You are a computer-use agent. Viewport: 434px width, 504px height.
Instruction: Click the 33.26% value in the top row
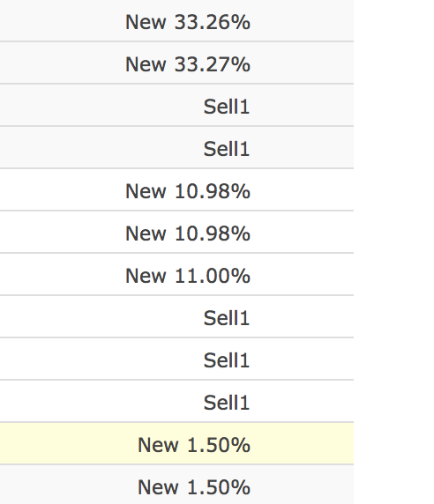click(x=212, y=22)
